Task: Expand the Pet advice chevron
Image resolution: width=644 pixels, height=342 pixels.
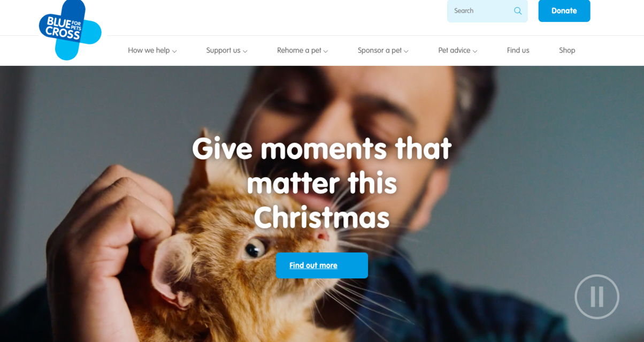Action: [x=475, y=51]
